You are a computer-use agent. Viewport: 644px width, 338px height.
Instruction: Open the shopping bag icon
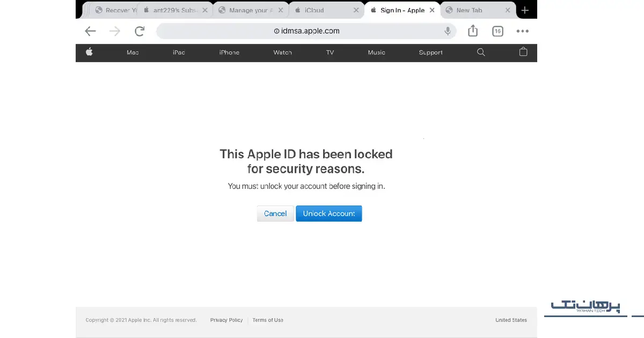coord(523,52)
